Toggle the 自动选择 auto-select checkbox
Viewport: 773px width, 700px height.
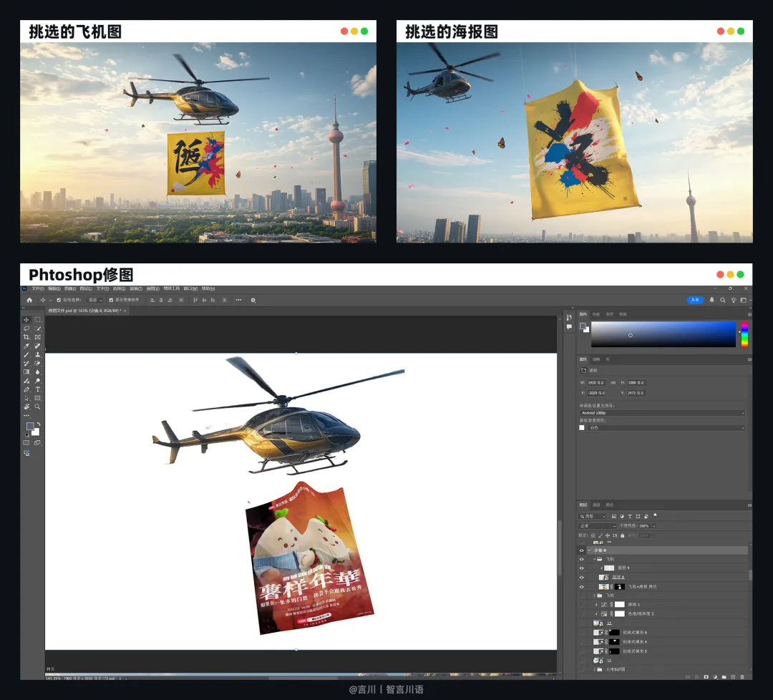point(59,300)
